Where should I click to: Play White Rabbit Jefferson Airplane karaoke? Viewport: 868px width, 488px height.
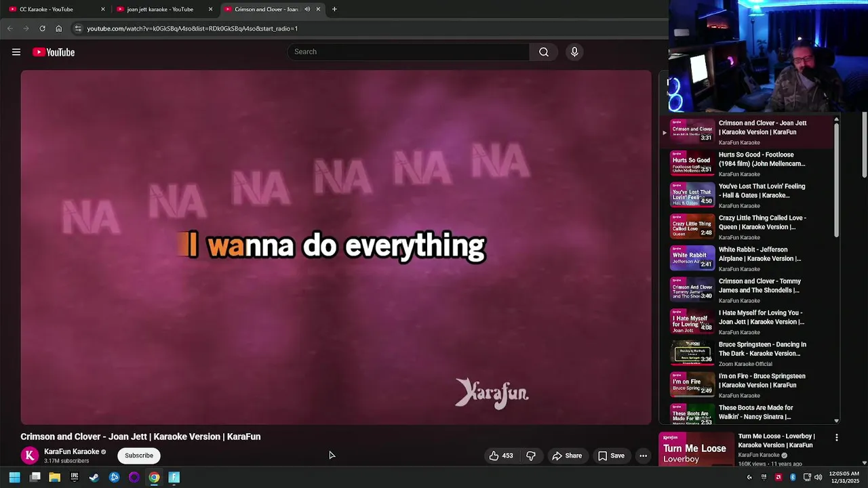pos(749,258)
